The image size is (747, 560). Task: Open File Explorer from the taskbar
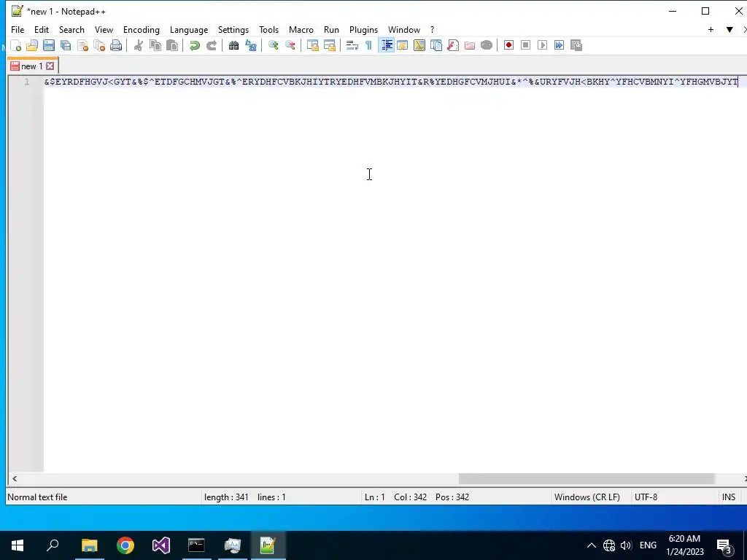click(89, 545)
